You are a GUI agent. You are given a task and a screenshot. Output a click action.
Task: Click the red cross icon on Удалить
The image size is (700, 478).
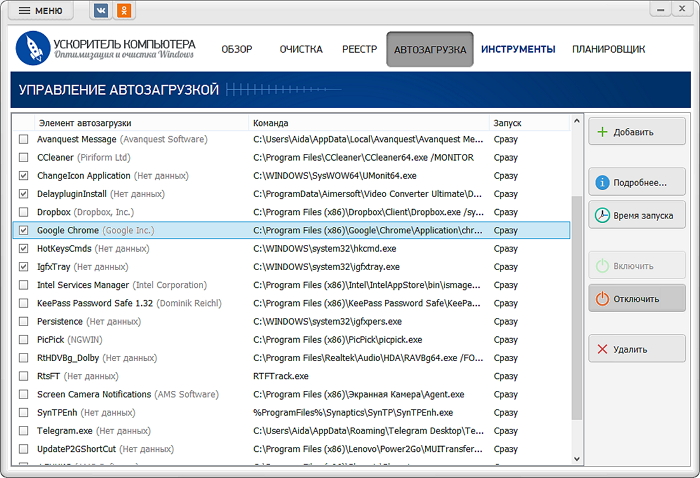point(602,349)
